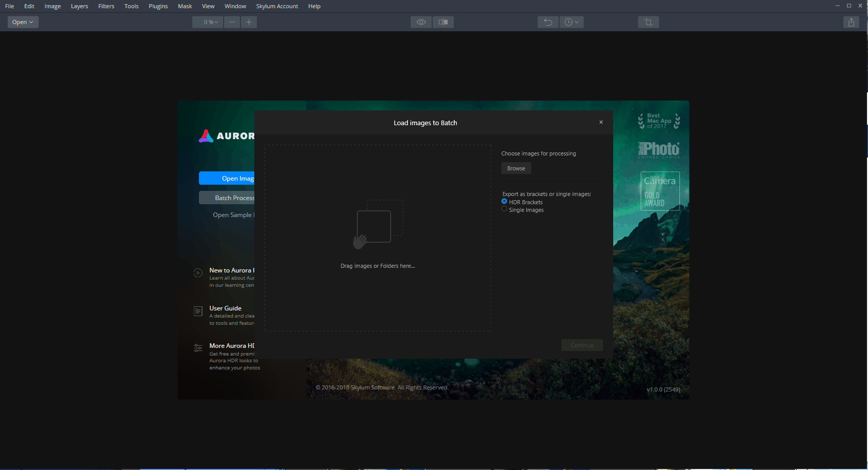
Task: Open the Plugins menu
Action: [x=158, y=6]
